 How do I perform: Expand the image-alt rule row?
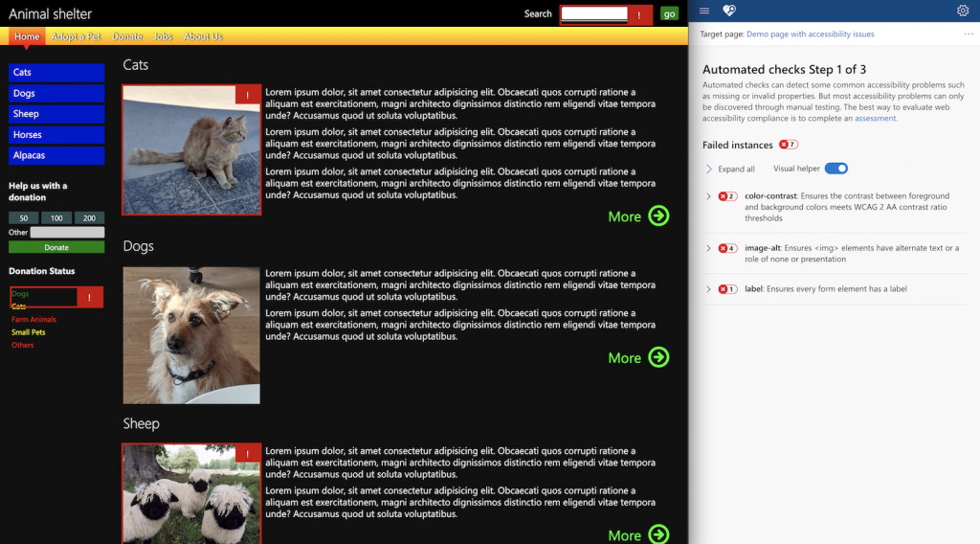(x=708, y=248)
